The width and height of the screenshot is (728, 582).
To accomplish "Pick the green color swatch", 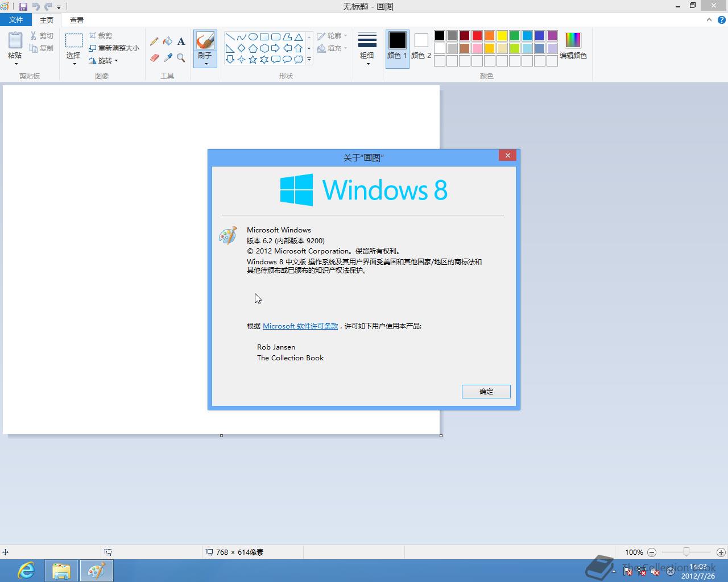I will [x=515, y=36].
